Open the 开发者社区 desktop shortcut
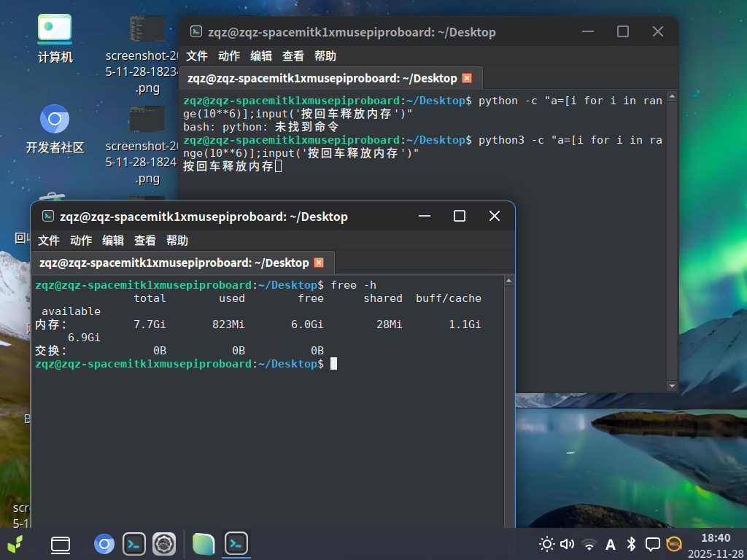The width and height of the screenshot is (747, 560). point(55,130)
